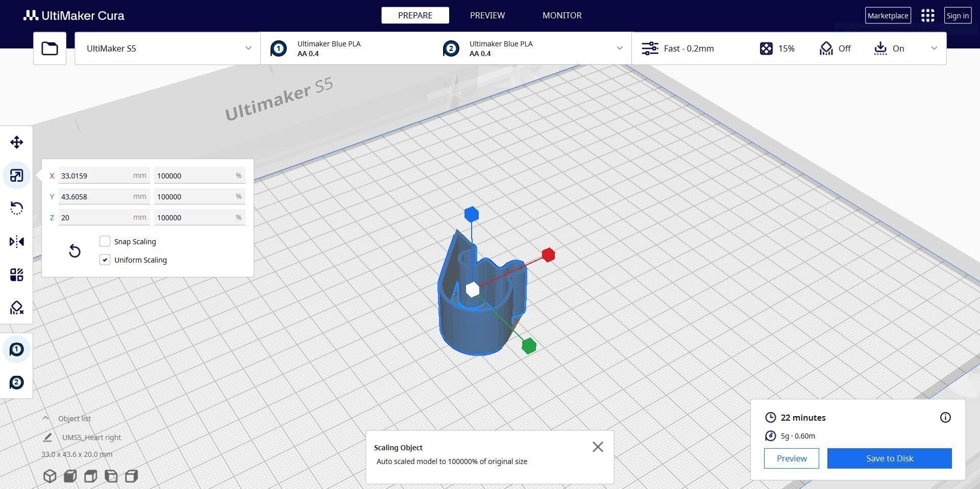Click the blue Z-axis scale handle

click(472, 214)
